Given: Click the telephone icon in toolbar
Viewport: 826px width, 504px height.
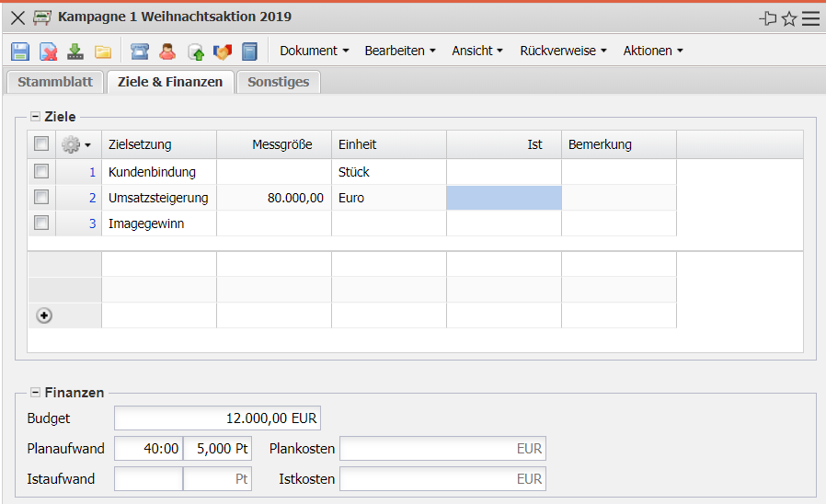Looking at the screenshot, I should tap(139, 52).
